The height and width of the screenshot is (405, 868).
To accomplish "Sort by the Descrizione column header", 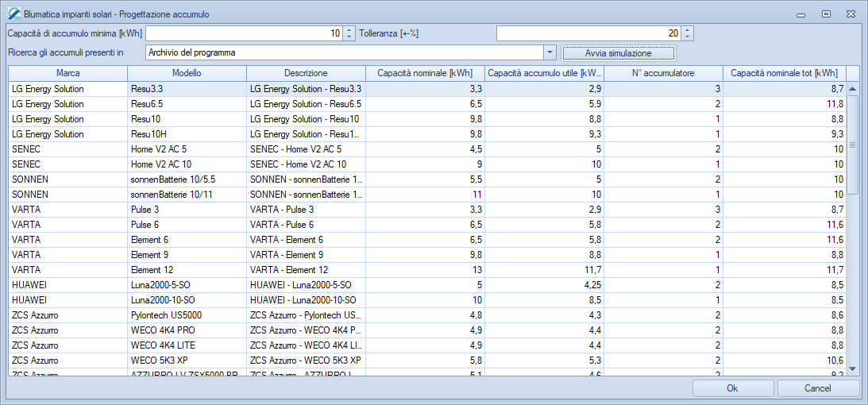I will pyautogui.click(x=306, y=73).
